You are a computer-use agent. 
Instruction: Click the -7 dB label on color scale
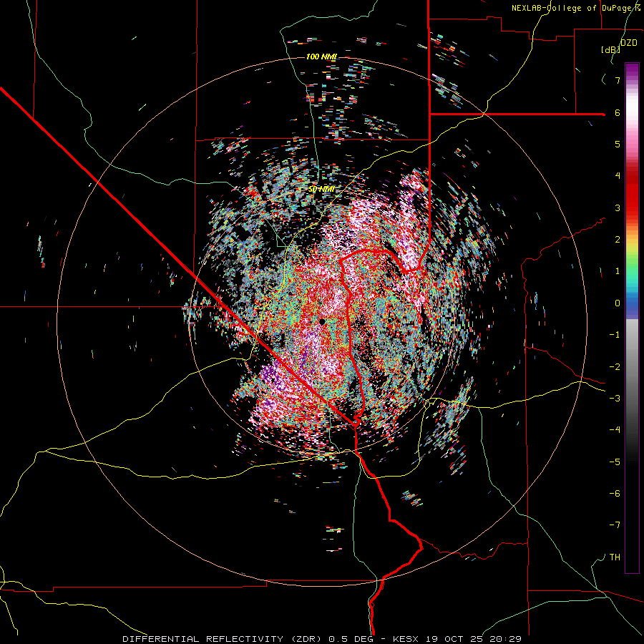[x=615, y=525]
